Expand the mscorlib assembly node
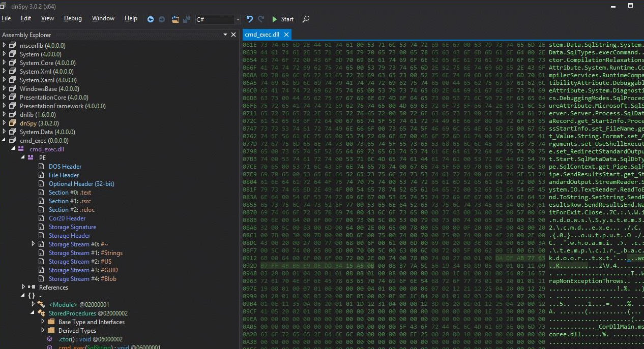 [4, 46]
